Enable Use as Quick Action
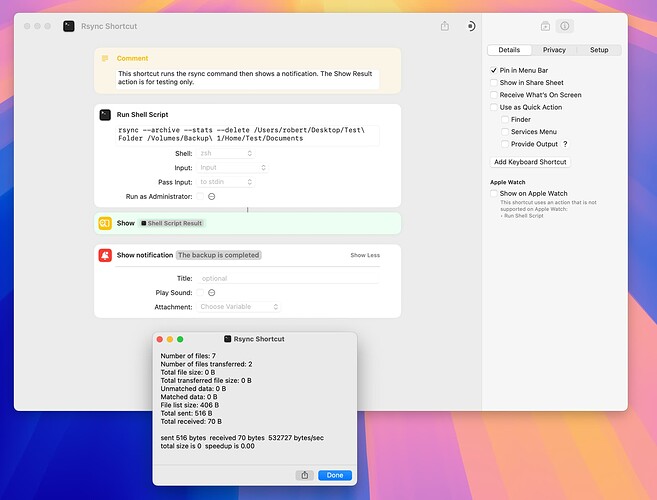The image size is (657, 500). tap(494, 107)
